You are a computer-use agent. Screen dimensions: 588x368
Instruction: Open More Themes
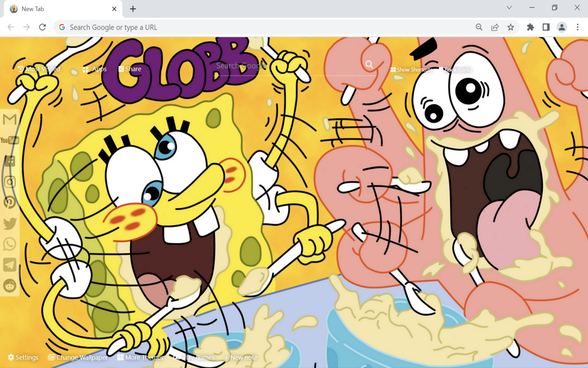coord(140,357)
